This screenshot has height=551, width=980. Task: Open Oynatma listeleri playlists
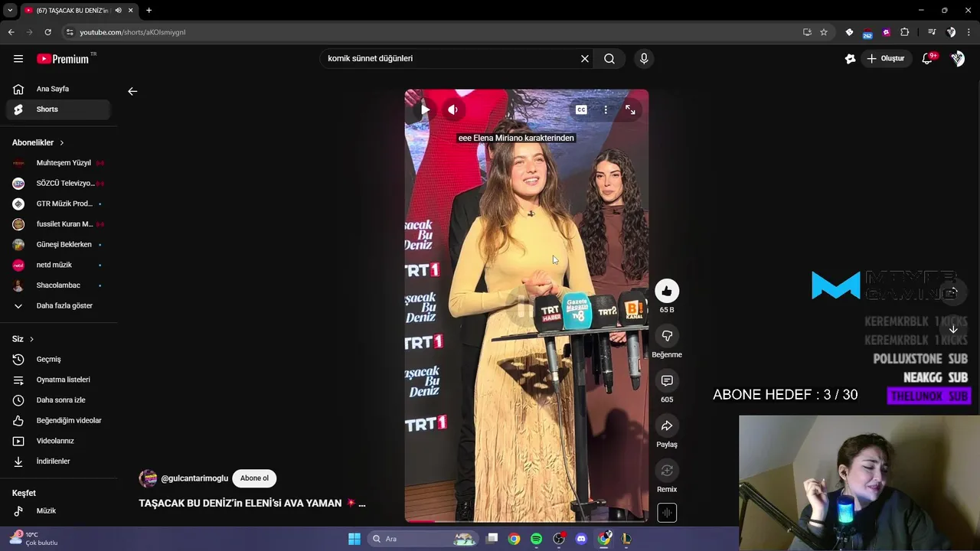point(58,380)
